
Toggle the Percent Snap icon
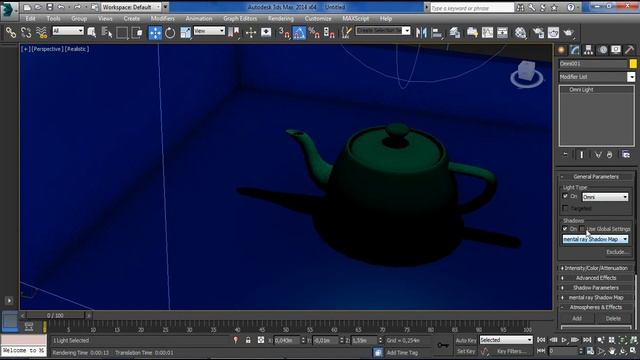(314, 33)
